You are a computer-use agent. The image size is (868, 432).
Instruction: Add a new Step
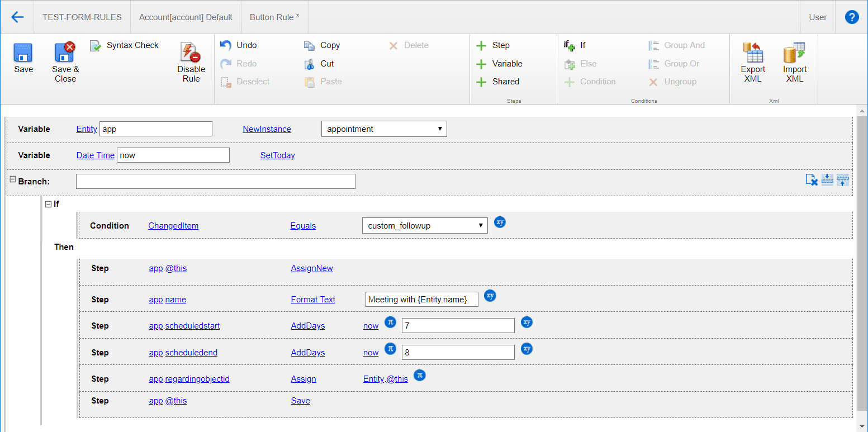[492, 45]
